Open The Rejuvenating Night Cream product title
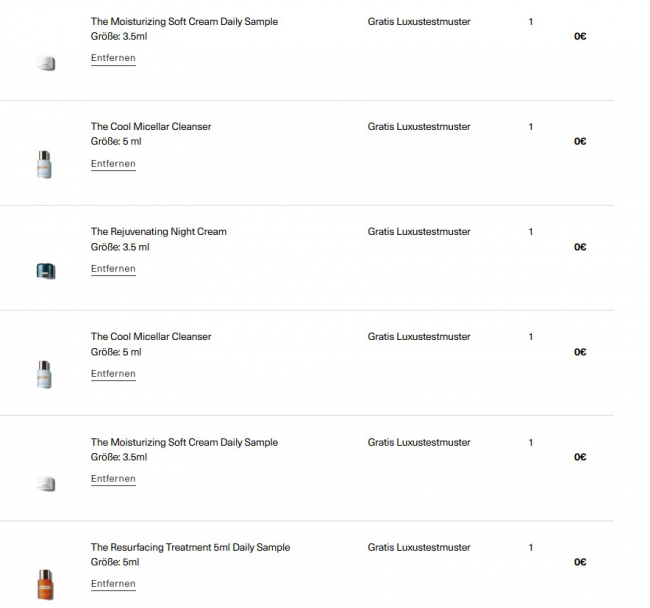The height and width of the screenshot is (608, 650). point(158,232)
